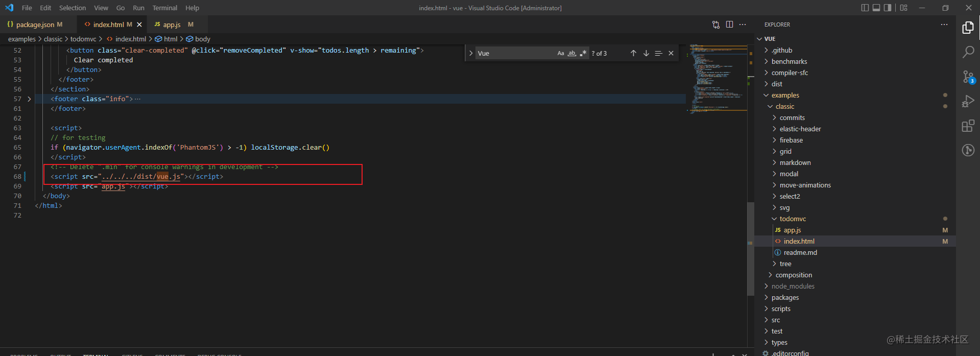This screenshot has width=980, height=356.
Task: Open Explorer panel ellipsis menu
Action: tap(944, 25)
